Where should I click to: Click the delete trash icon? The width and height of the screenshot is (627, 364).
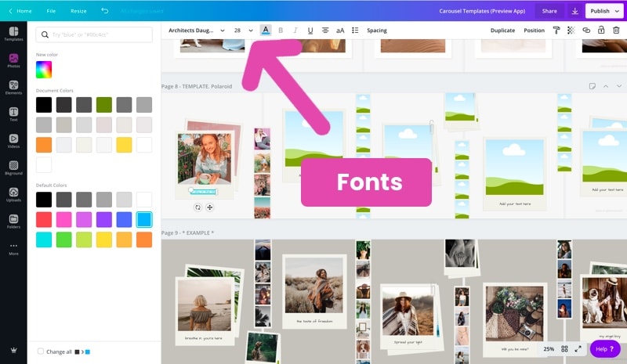point(616,31)
